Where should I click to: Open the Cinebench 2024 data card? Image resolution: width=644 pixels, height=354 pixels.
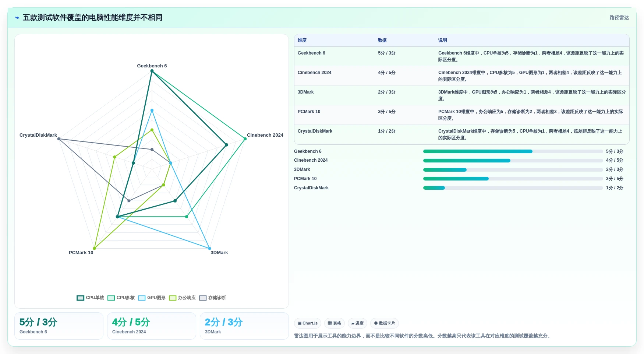152,326
